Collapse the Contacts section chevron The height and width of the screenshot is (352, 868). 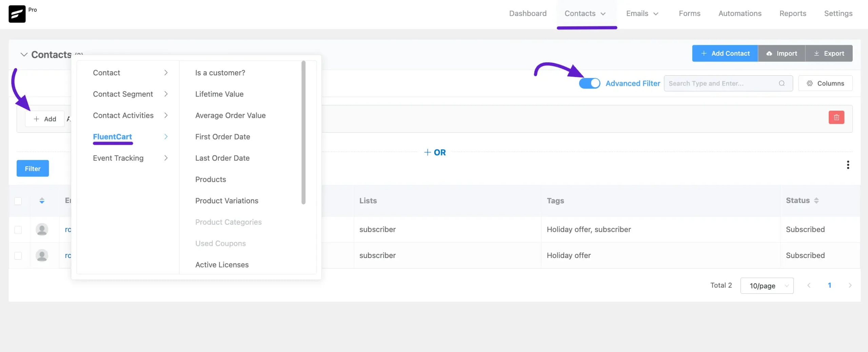(x=24, y=55)
